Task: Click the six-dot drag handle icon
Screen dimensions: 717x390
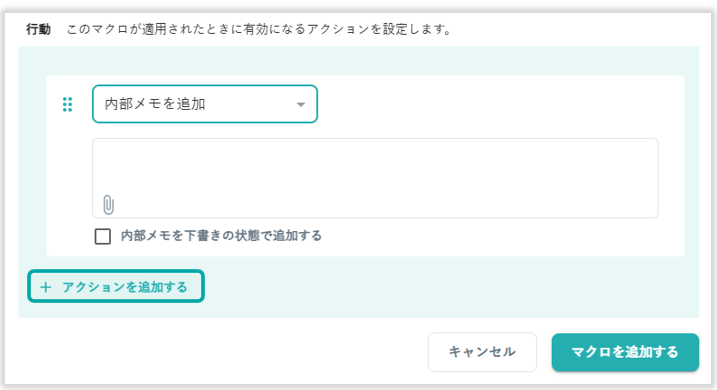Action: [x=67, y=104]
